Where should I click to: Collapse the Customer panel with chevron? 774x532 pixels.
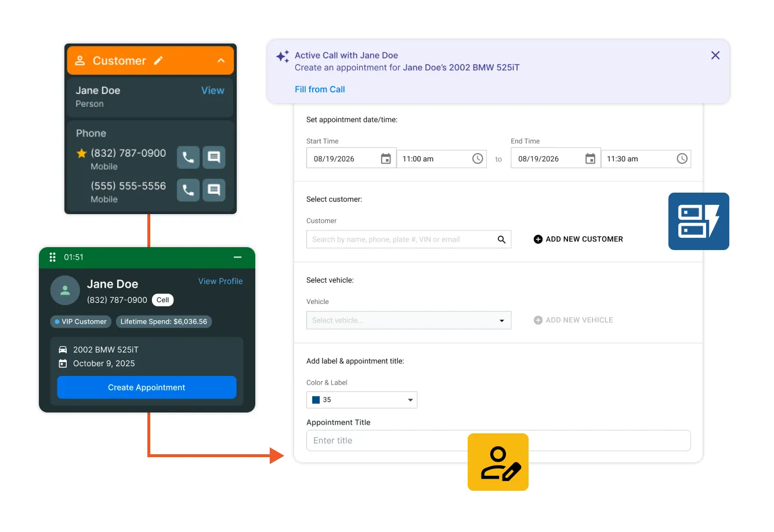click(221, 60)
